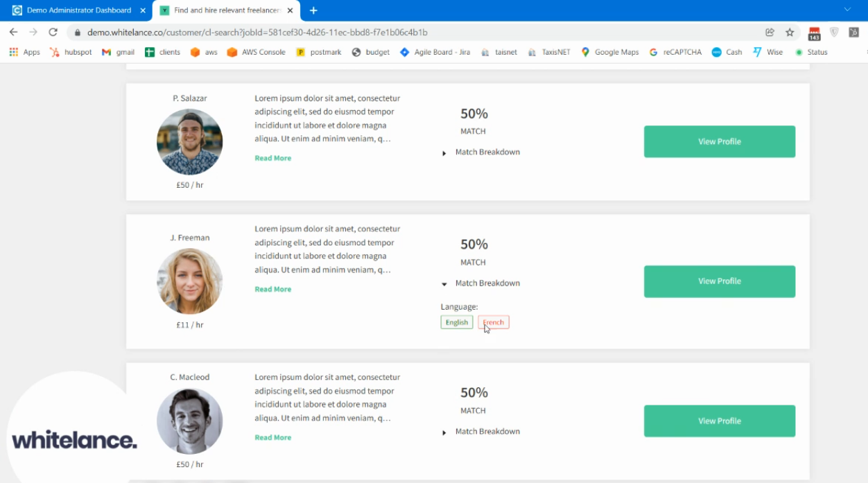The image size is (868, 483).
Task: Open the Apps bookmark shortcut
Action: tap(24, 52)
